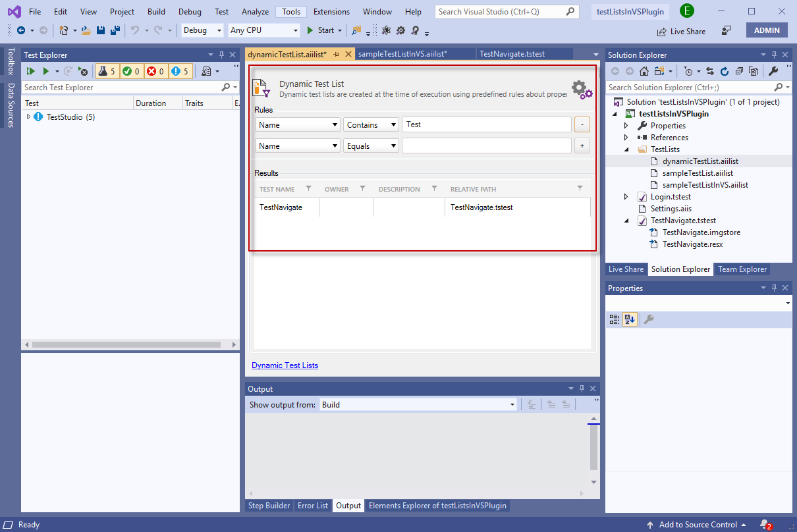Toggle the total tests filter showing 5
Screen dimensions: 797x532
click(107, 71)
